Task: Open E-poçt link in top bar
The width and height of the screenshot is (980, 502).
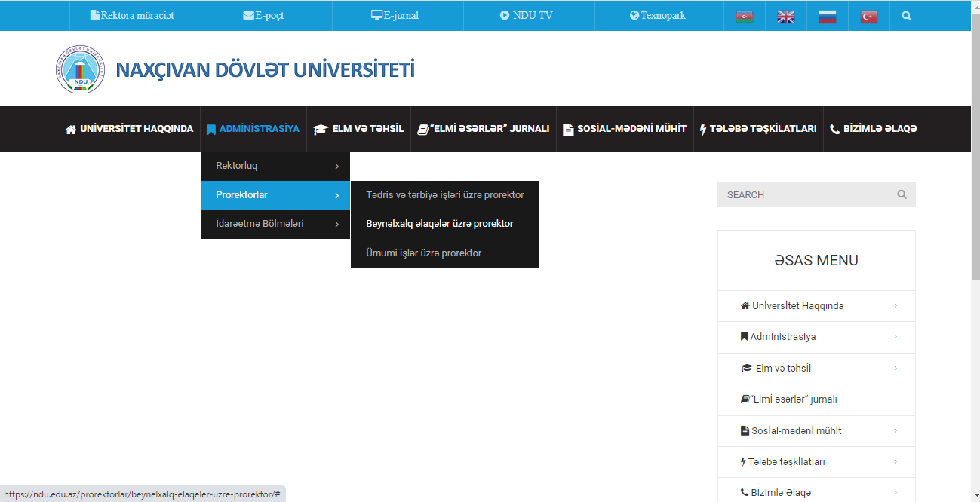Action: point(269,15)
